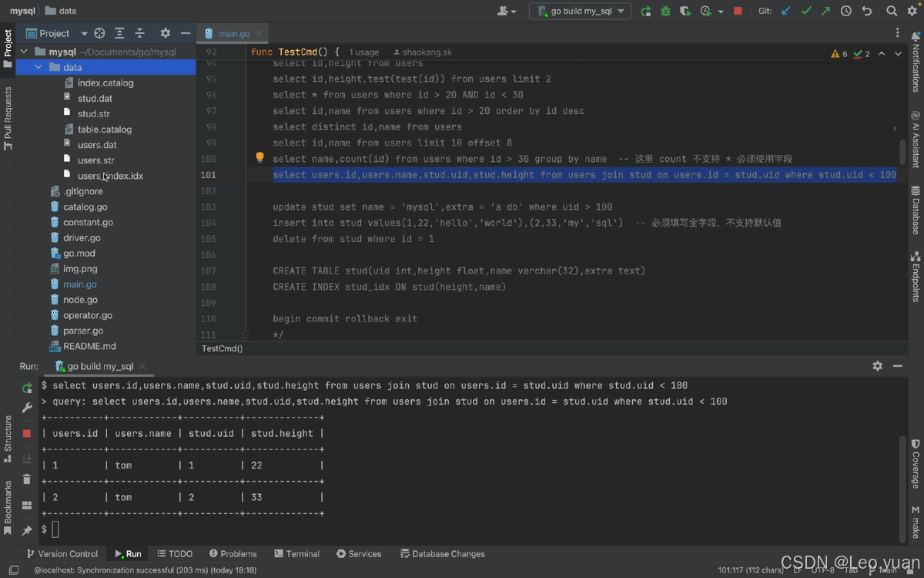Click the editor vertical scrollbar
The width and height of the screenshot is (924, 578).
pyautogui.click(x=902, y=152)
